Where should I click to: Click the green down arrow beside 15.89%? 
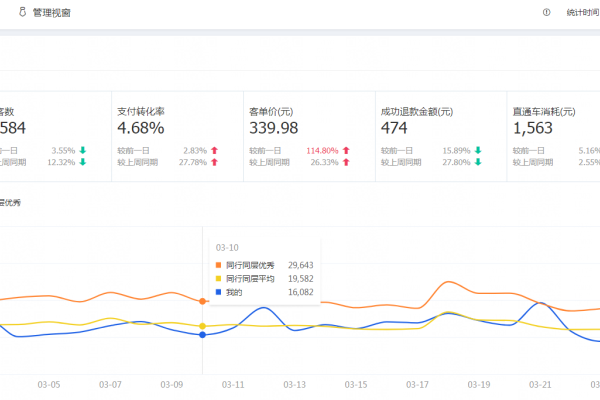478,150
